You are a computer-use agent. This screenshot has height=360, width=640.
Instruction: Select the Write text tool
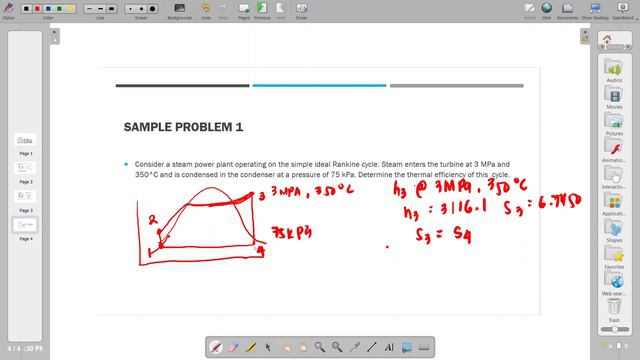[389, 347]
